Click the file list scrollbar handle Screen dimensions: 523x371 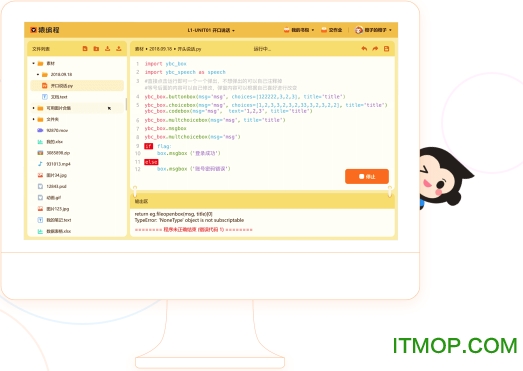126,104
